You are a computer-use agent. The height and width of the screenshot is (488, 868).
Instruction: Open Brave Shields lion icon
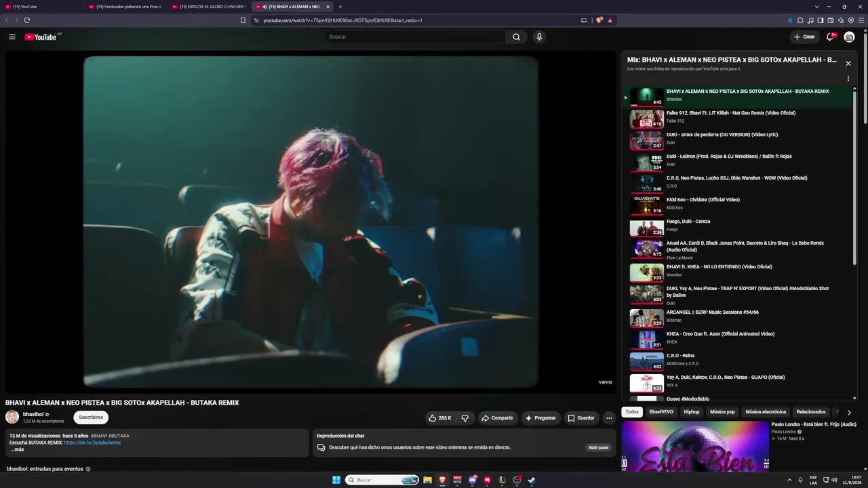[599, 20]
